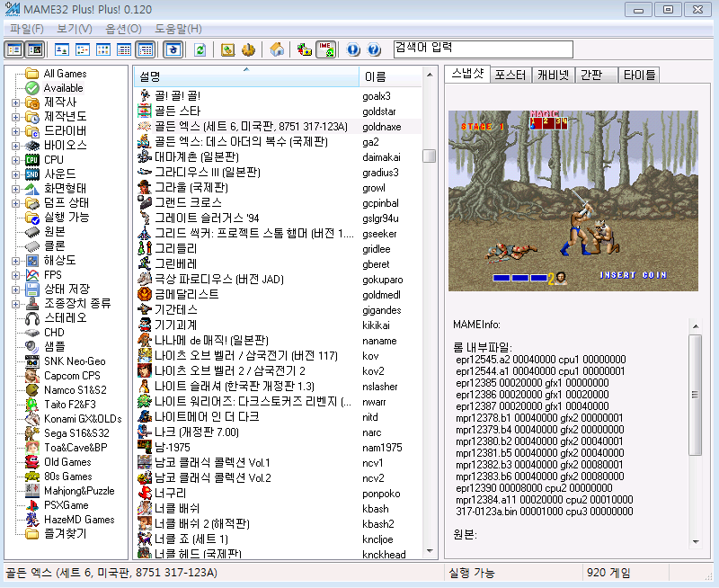Focus the 검색어 입력 search field
Viewport: 719px width, 588px height.
484,49
